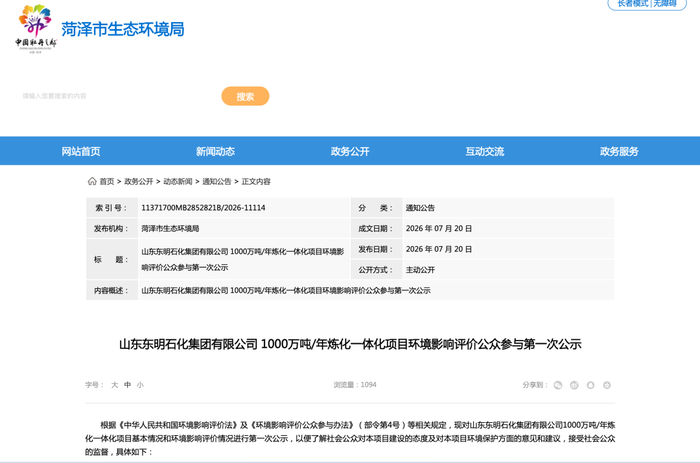Click the 成文日期 label cell
The image size is (700, 463).
pyautogui.click(x=377, y=228)
